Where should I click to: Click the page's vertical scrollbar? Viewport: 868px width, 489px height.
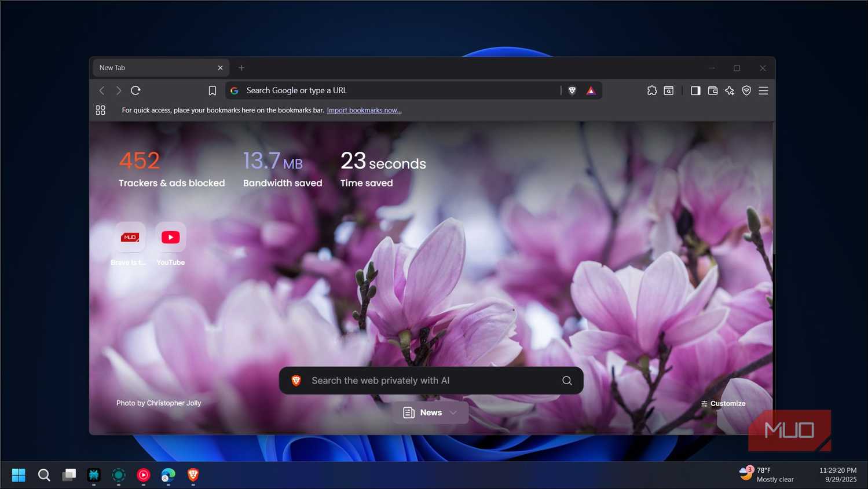pyautogui.click(x=774, y=188)
